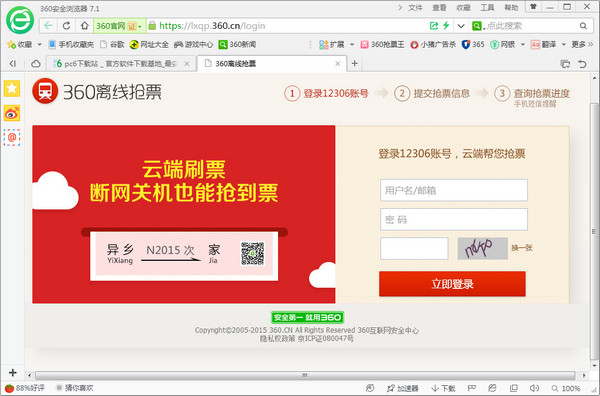Open the 360新闻 bookmark
The width and height of the screenshot is (600, 396).
(237, 44)
